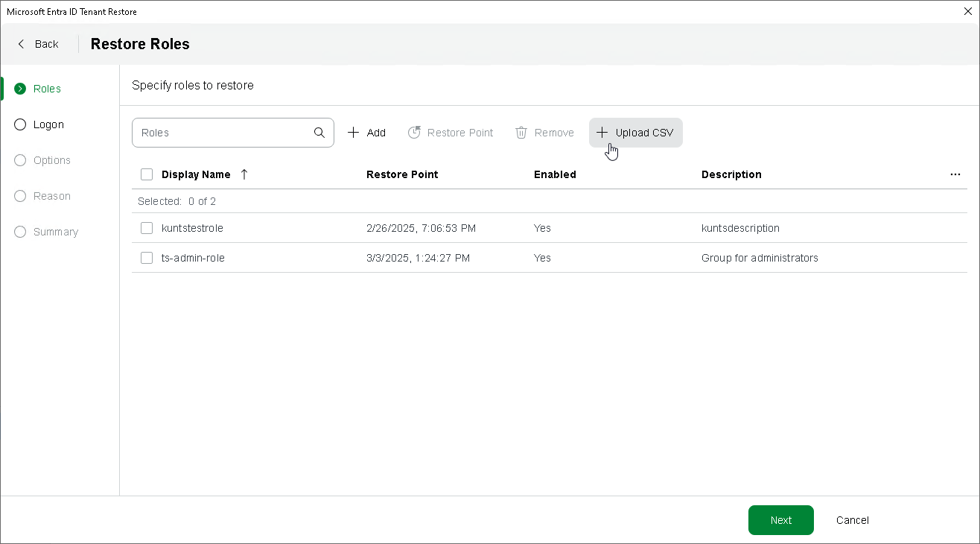This screenshot has width=980, height=544.
Task: Sort by Enabled column header
Action: pyautogui.click(x=555, y=174)
